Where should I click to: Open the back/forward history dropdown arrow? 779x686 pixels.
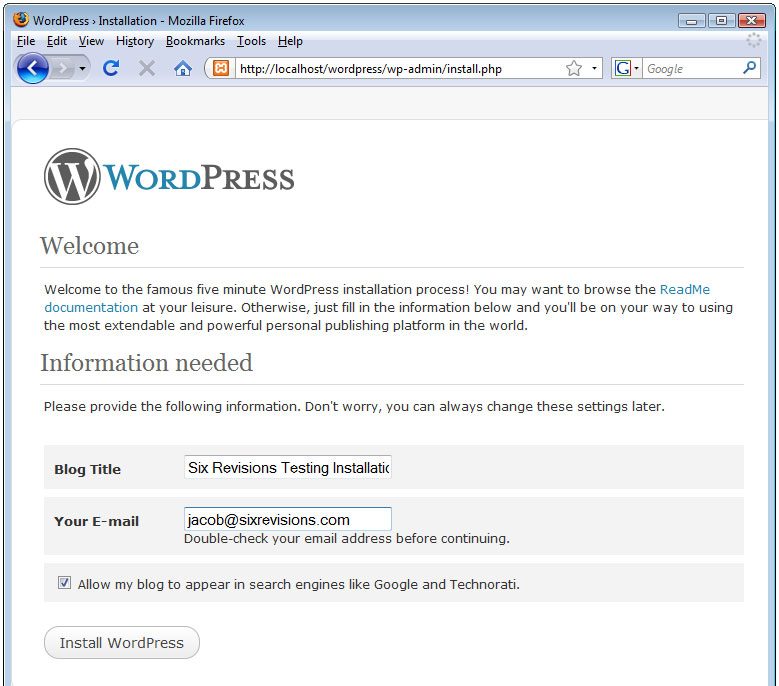[82, 68]
